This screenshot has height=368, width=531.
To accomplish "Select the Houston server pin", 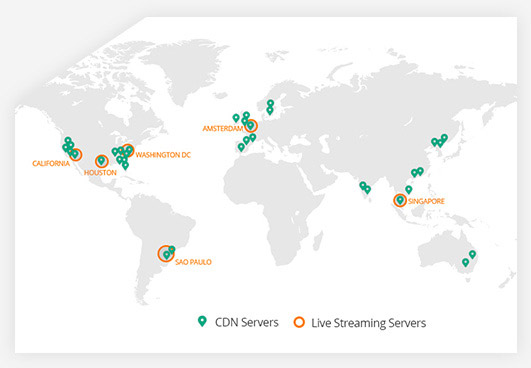I will pos(101,161).
